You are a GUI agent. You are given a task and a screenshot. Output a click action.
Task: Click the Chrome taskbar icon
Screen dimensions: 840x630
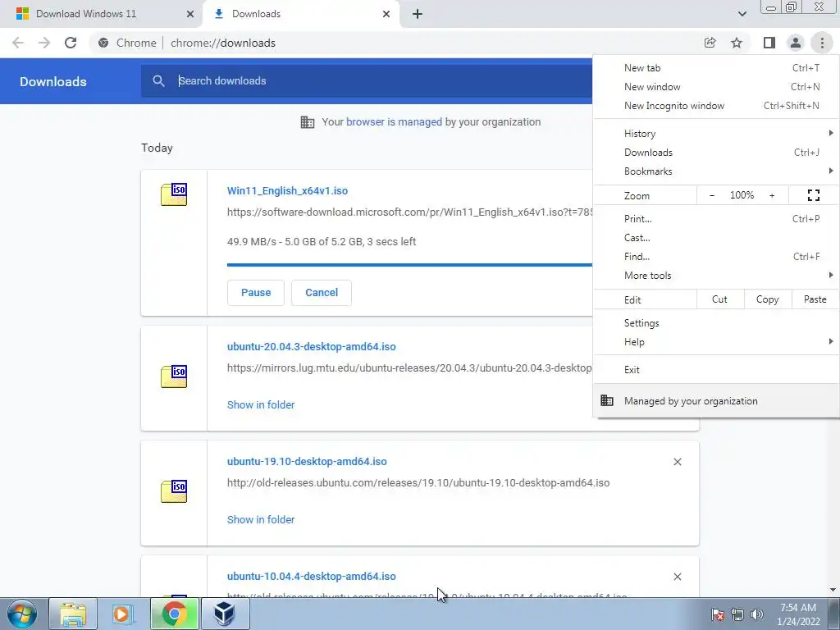pos(174,614)
